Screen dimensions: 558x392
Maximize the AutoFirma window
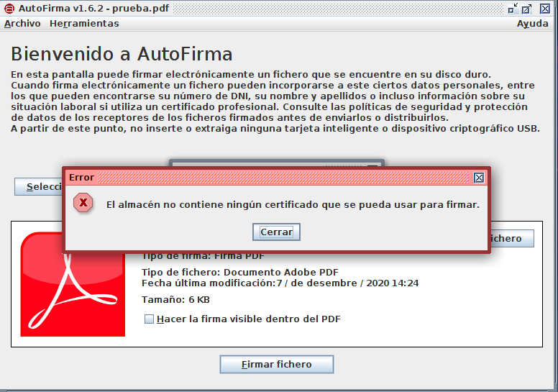tap(527, 9)
